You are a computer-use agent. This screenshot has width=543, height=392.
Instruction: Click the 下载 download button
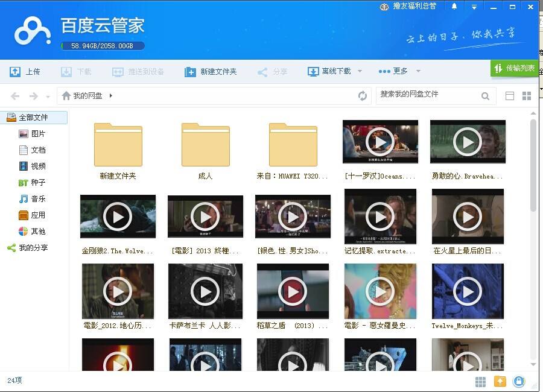[76, 72]
